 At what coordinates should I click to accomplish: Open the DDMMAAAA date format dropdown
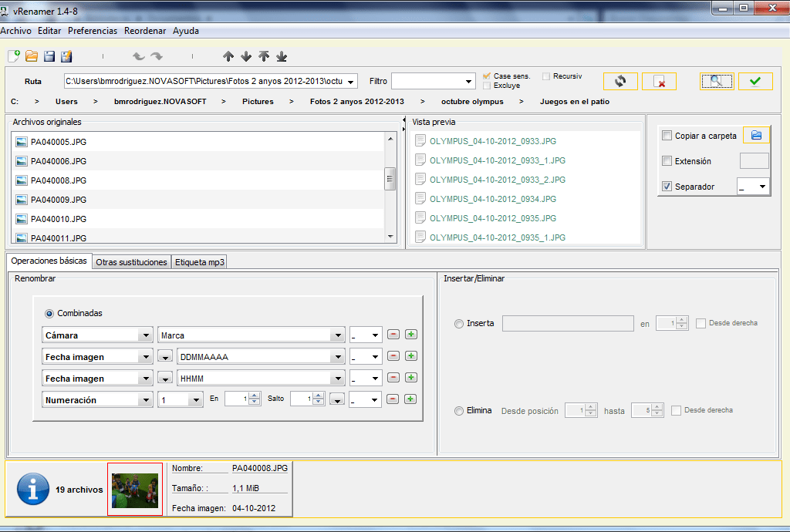[337, 357]
